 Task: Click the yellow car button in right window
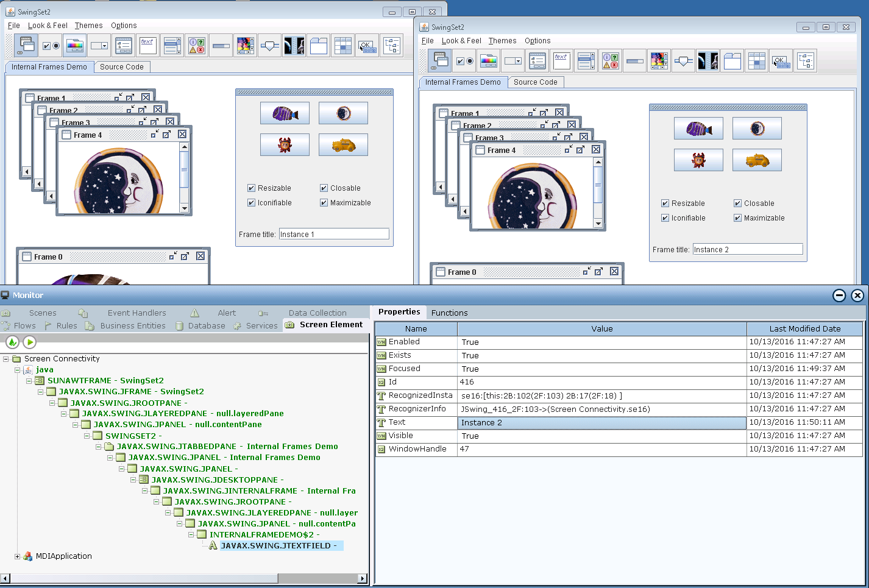coord(757,160)
